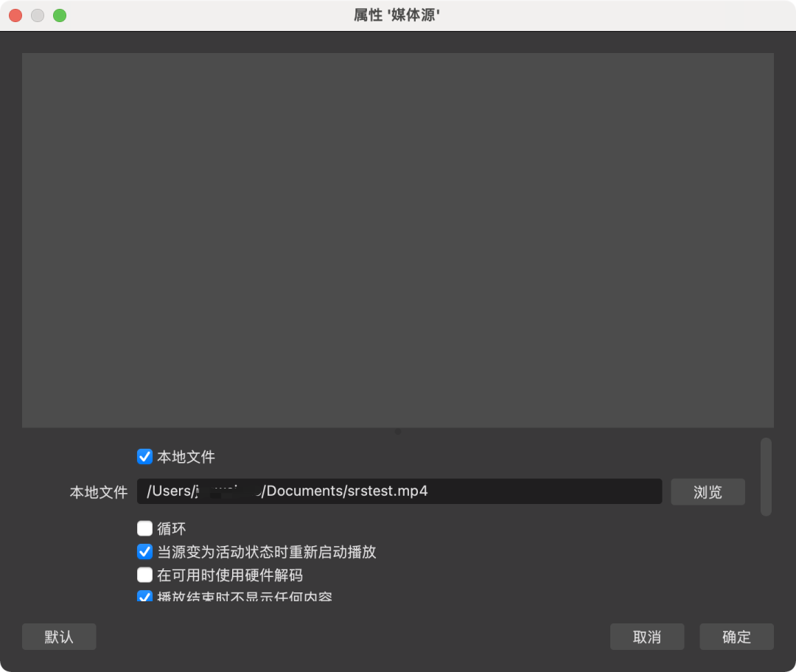Confirm settings with 确定 button

[736, 637]
